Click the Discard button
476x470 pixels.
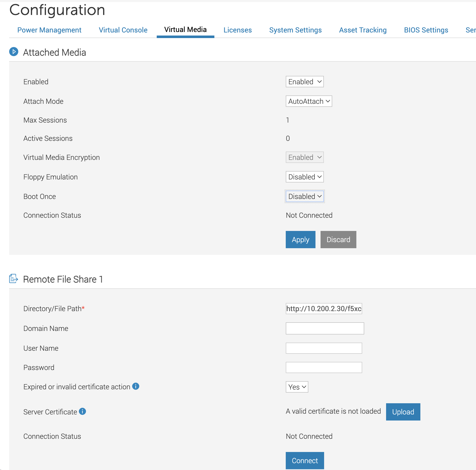click(338, 240)
